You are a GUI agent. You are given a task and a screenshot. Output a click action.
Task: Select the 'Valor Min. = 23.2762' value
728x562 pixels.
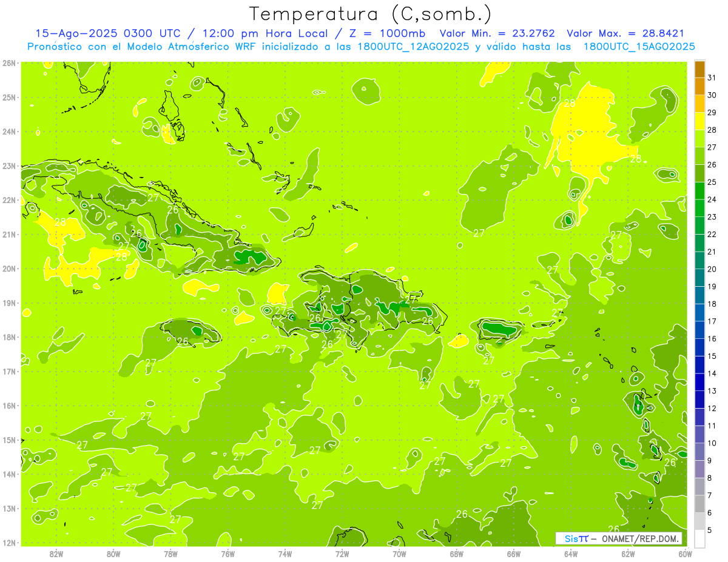[x=497, y=33]
